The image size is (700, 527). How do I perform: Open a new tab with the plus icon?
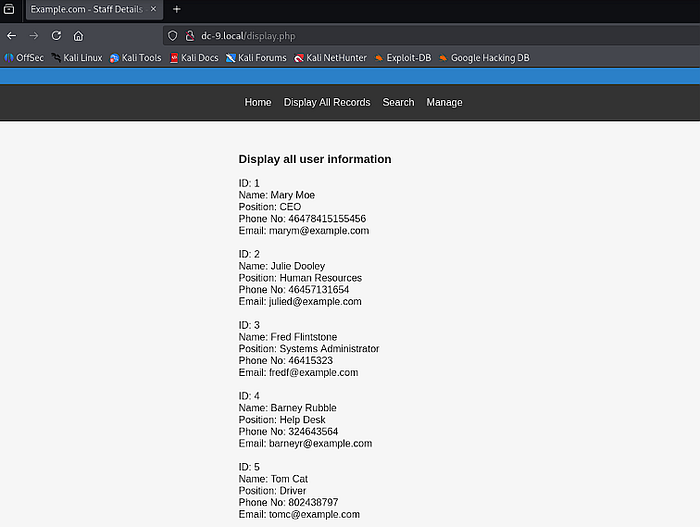pos(177,9)
